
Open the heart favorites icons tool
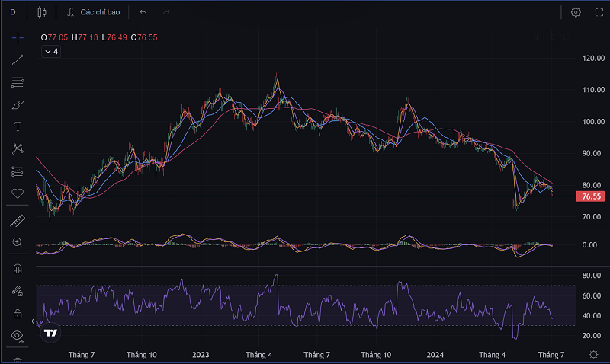coord(18,193)
